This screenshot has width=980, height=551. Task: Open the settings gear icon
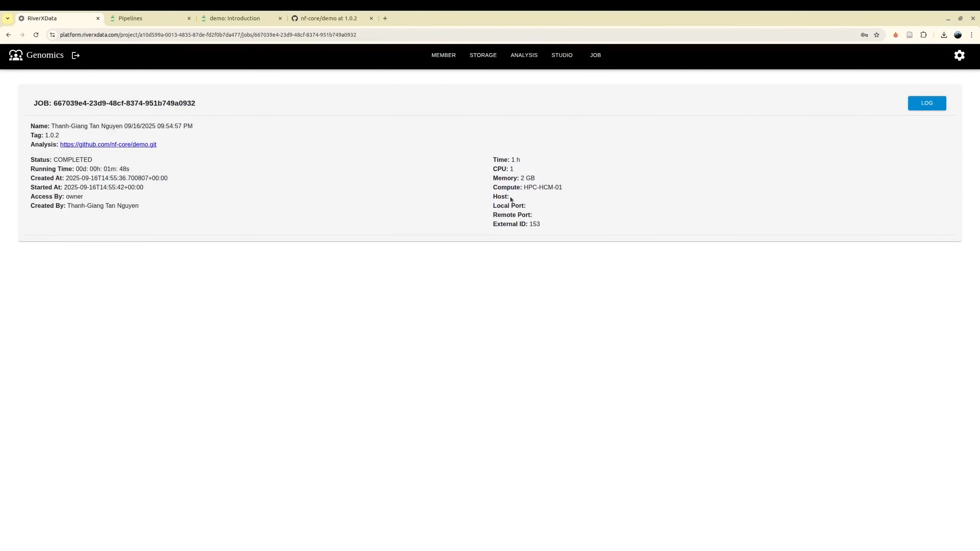coord(959,55)
